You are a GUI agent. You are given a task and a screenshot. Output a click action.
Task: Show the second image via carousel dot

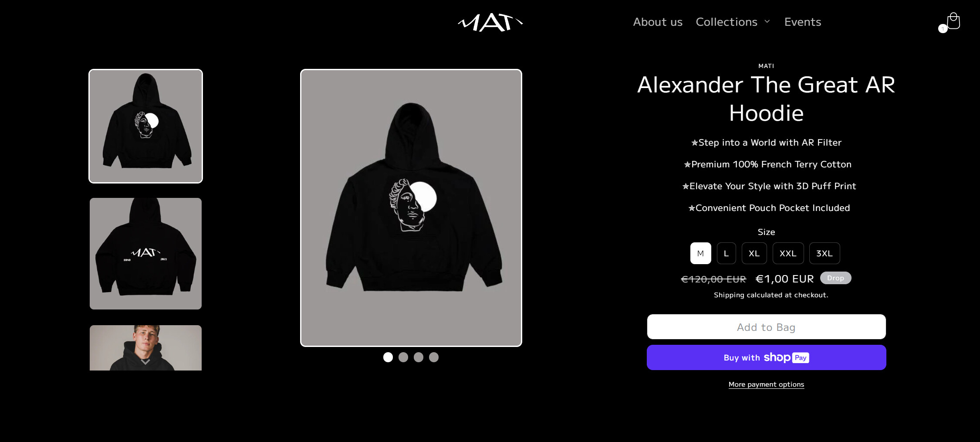point(403,357)
